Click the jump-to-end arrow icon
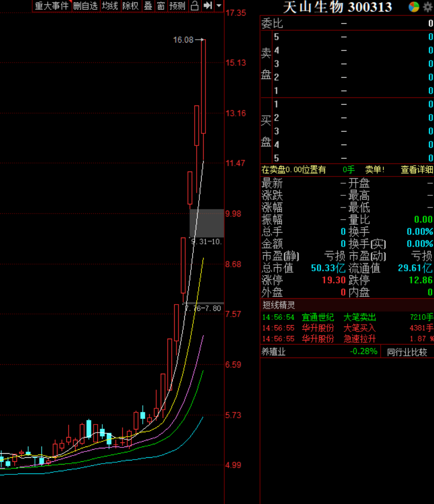Image resolution: width=434 pixels, height=504 pixels. coord(208,6)
